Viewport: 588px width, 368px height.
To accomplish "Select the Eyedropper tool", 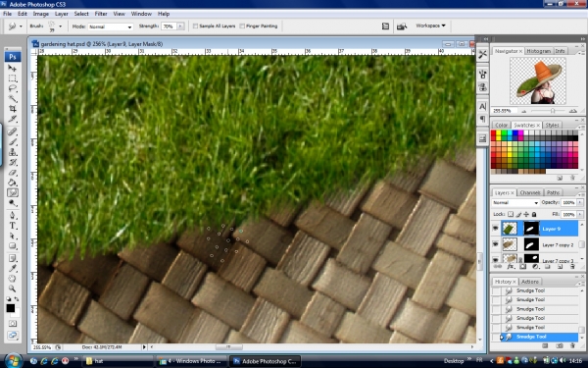I will [13, 268].
